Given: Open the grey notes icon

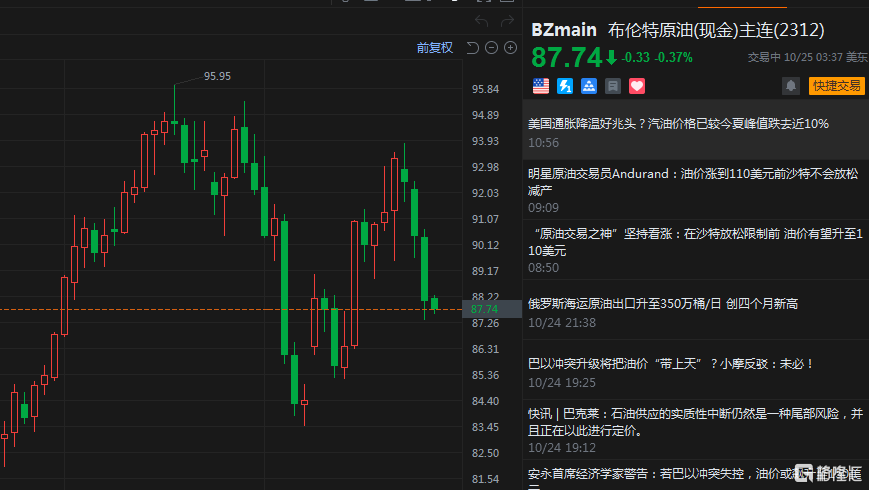Looking at the screenshot, I should coord(612,86).
